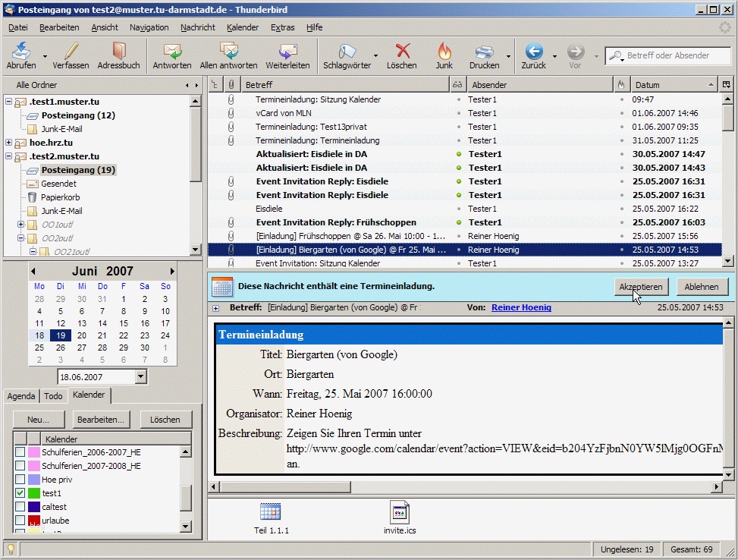
Task: Open the column picker icon
Action: coord(727,85)
